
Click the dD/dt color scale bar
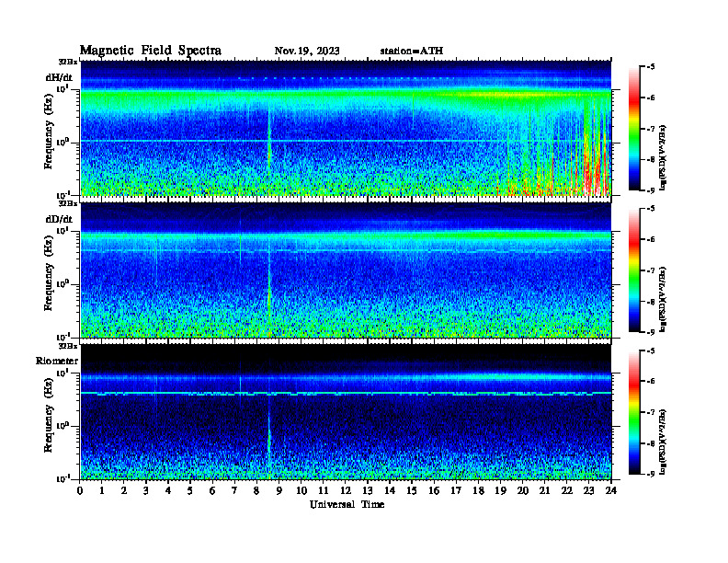point(634,270)
